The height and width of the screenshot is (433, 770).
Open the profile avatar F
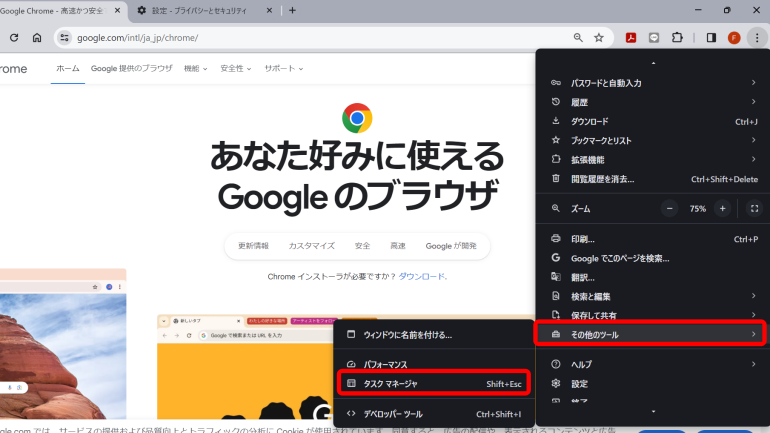[734, 38]
